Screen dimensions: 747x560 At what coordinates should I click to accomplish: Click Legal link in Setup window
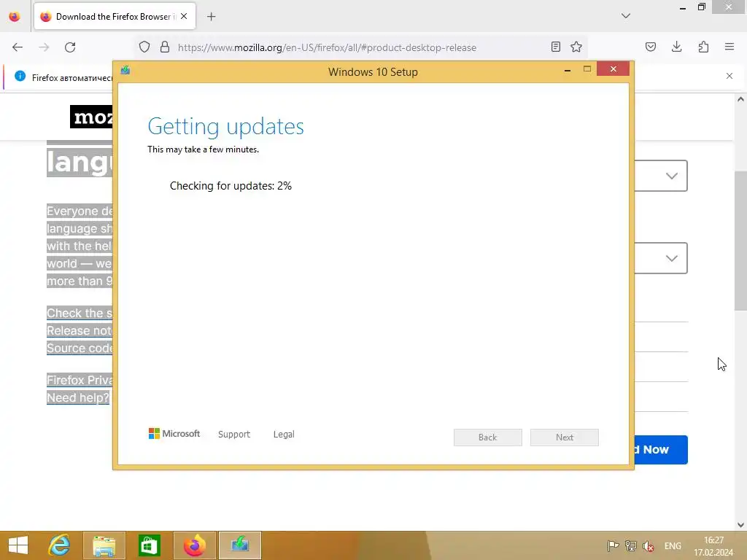tap(284, 435)
